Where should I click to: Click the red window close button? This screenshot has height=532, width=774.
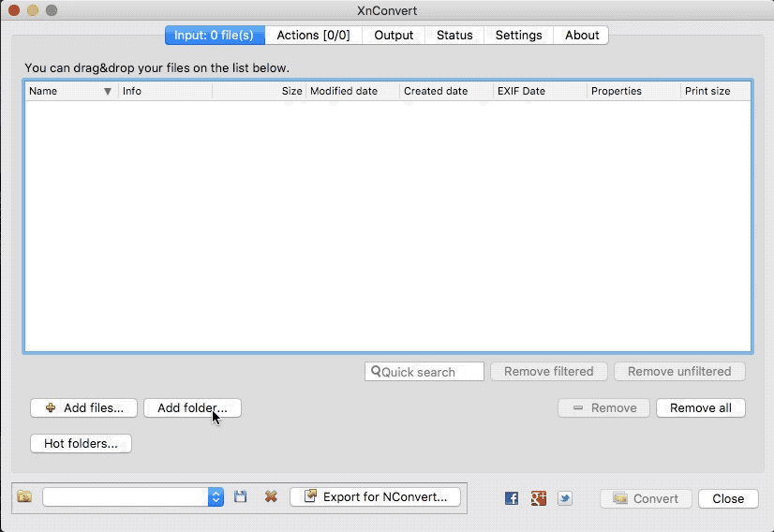tap(14, 10)
